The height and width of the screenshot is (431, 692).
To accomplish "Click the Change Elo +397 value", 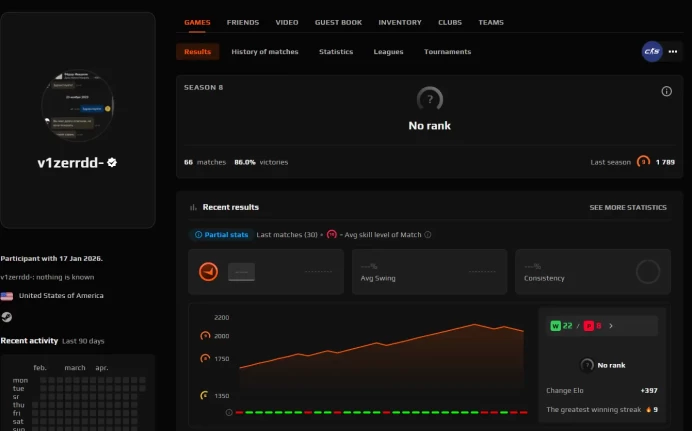I will pos(649,390).
